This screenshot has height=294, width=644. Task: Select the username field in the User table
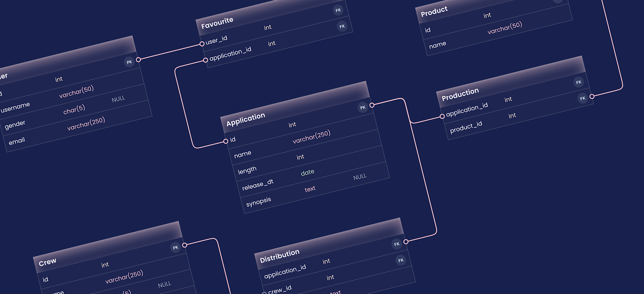15,107
